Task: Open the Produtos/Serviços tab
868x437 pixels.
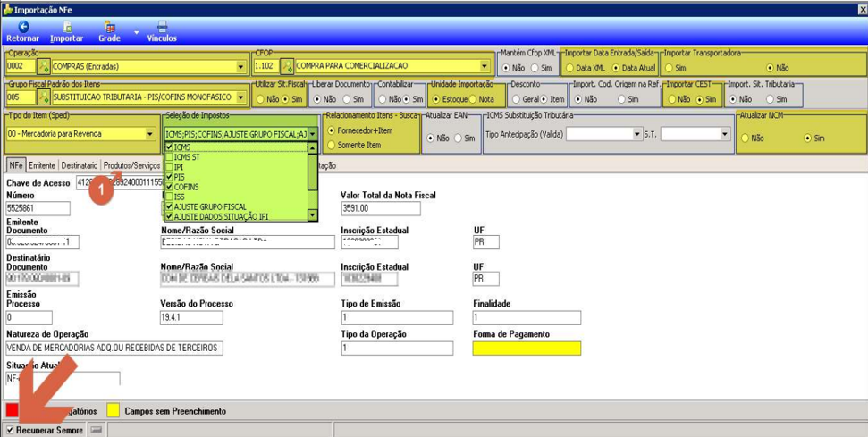Action: (x=132, y=165)
